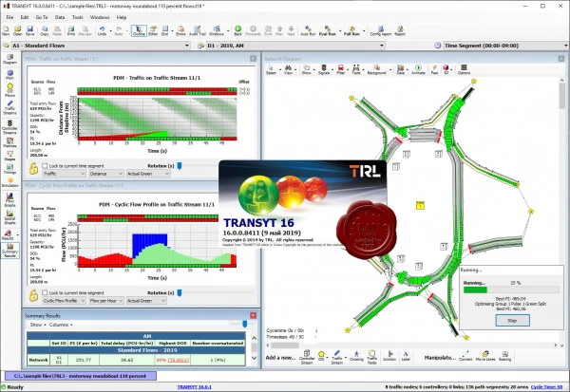The image size is (570, 392).
Task: Click the green Back navigation icon
Action: click(x=237, y=30)
